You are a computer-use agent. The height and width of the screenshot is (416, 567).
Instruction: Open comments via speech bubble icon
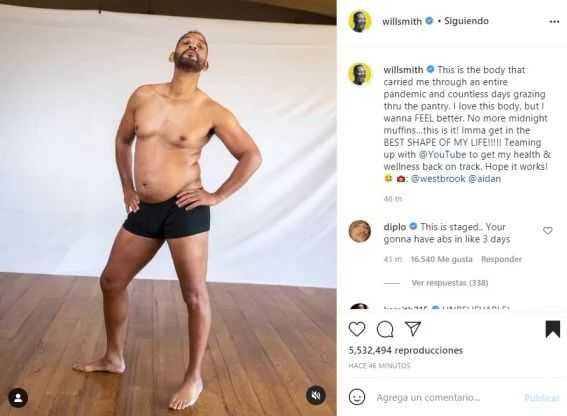385,329
